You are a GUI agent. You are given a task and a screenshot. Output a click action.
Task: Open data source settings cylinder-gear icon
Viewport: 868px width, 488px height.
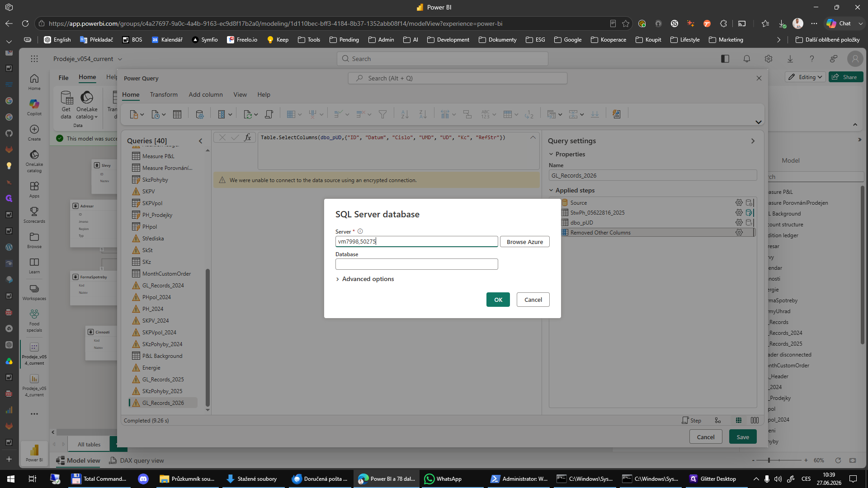(x=199, y=114)
